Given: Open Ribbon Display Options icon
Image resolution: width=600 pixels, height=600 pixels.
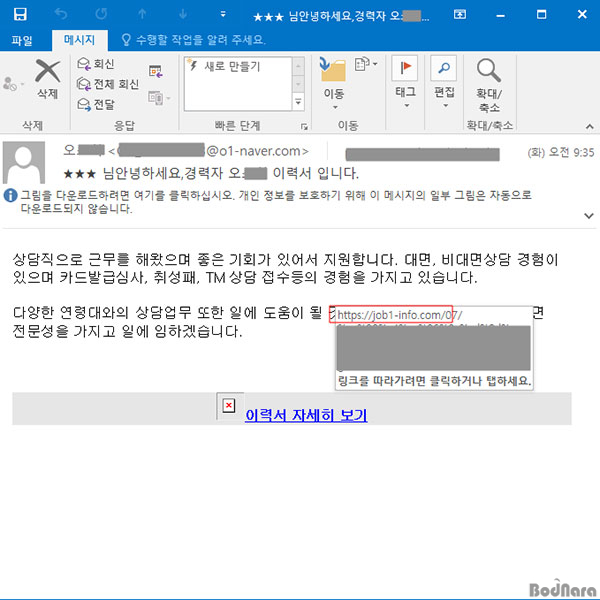Looking at the screenshot, I should pos(460,15).
